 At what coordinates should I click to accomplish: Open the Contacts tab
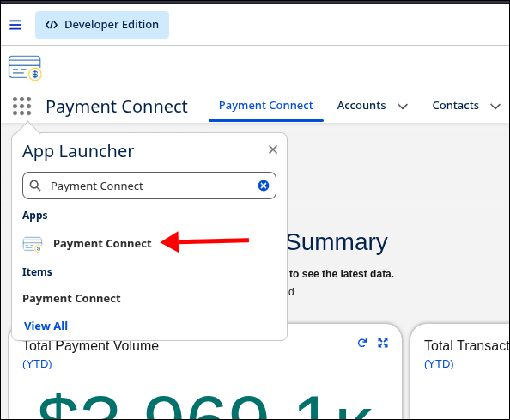click(x=455, y=106)
